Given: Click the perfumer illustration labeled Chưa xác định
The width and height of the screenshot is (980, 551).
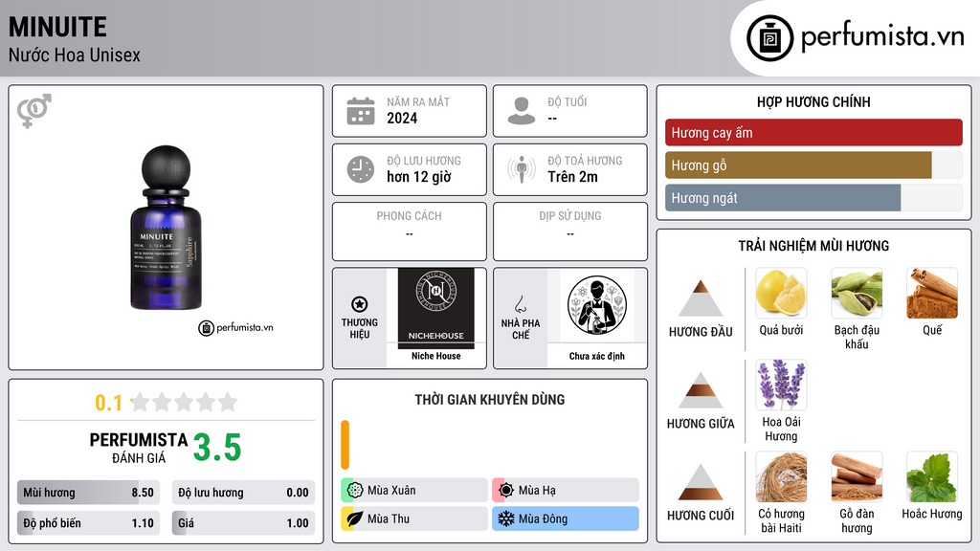Looking at the screenshot, I should pyautogui.click(x=597, y=305).
